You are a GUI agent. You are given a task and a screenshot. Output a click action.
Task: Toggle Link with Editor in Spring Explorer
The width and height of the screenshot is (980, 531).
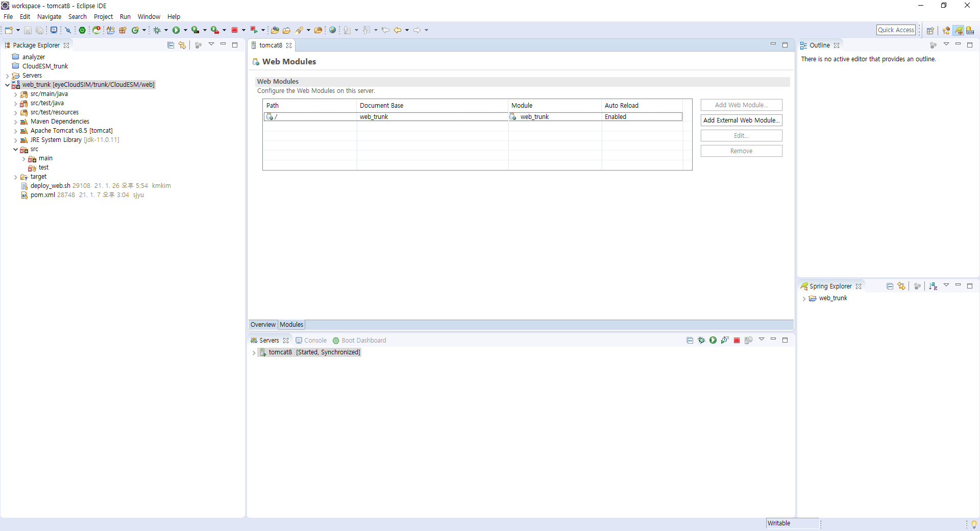pyautogui.click(x=901, y=286)
